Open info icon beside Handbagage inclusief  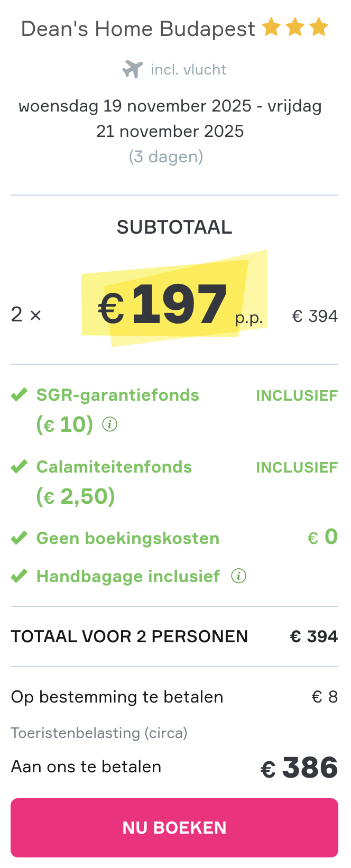[x=238, y=576]
